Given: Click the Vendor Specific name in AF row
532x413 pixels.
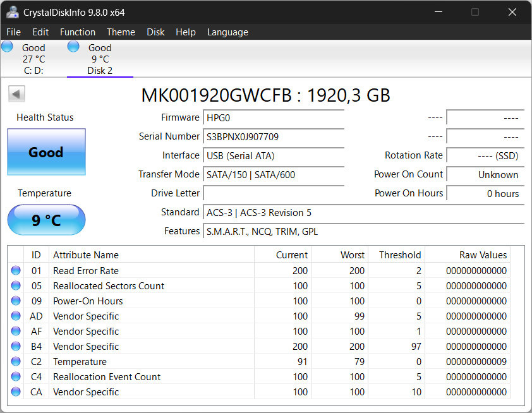Looking at the screenshot, I should [86, 332].
